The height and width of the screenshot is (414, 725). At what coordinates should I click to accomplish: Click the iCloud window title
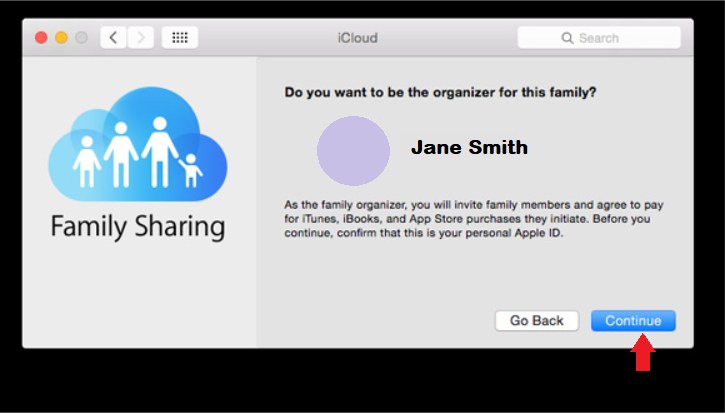tap(357, 38)
